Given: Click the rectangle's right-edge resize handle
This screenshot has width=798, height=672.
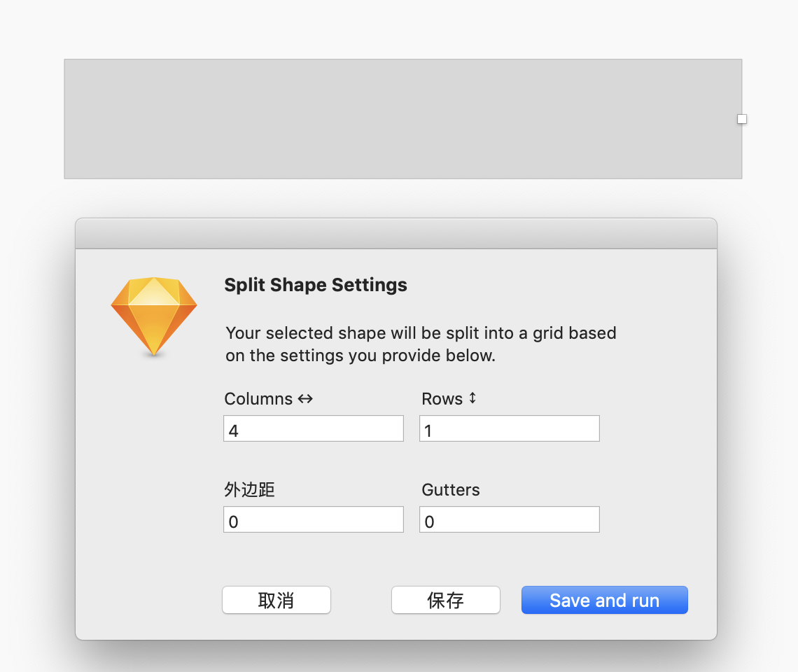Looking at the screenshot, I should (742, 119).
